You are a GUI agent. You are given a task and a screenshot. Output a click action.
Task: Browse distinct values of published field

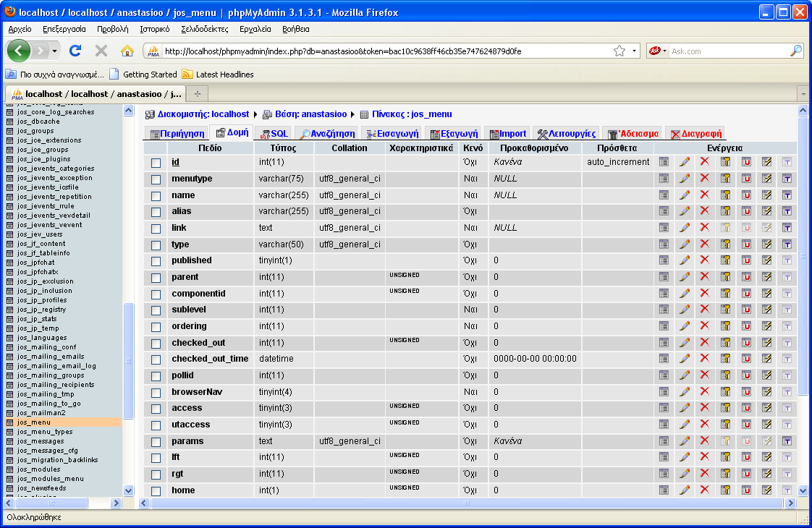pyautogui.click(x=664, y=260)
